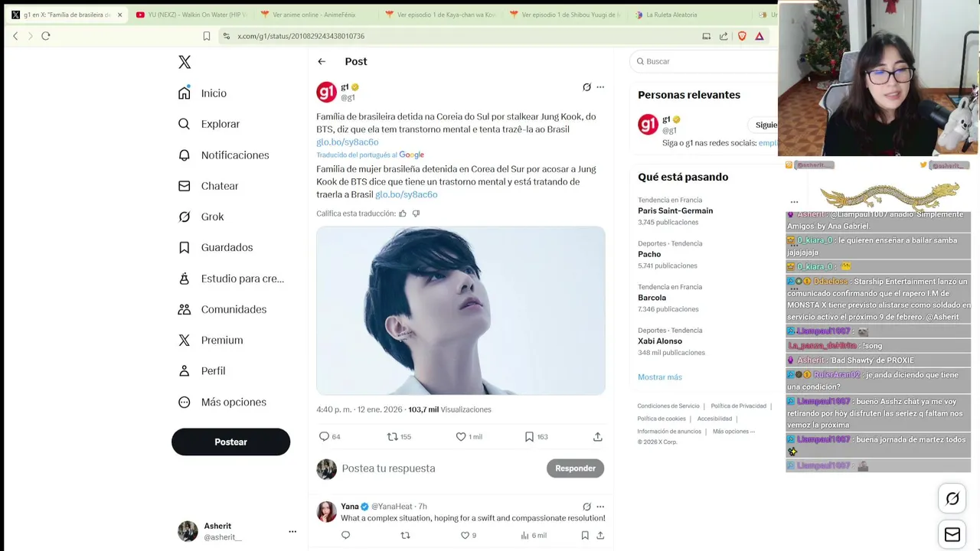Click Seguir button for g1

tap(763, 125)
